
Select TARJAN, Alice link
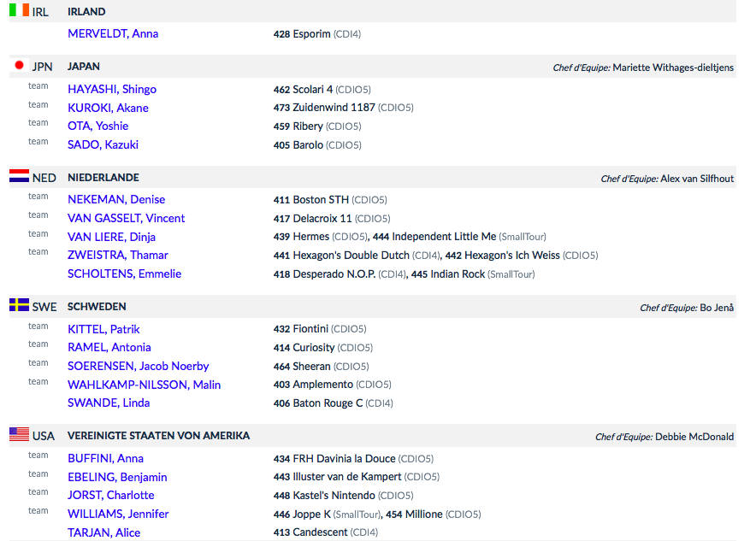[x=103, y=532]
